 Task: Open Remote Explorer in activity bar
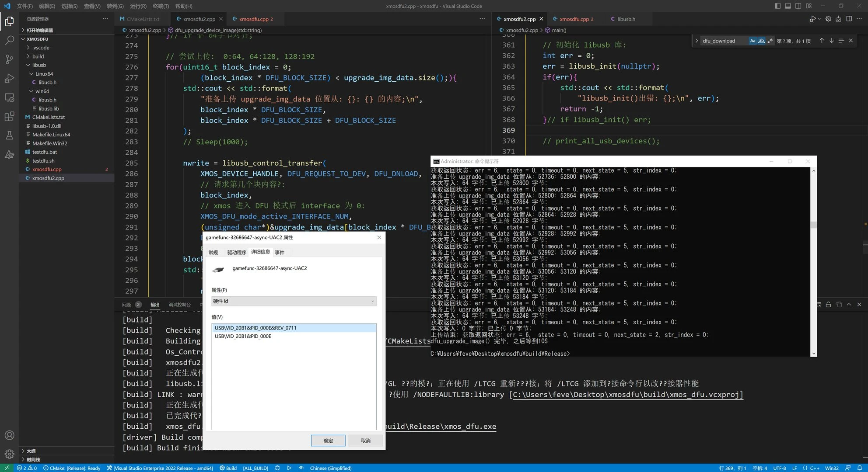pyautogui.click(x=9, y=97)
